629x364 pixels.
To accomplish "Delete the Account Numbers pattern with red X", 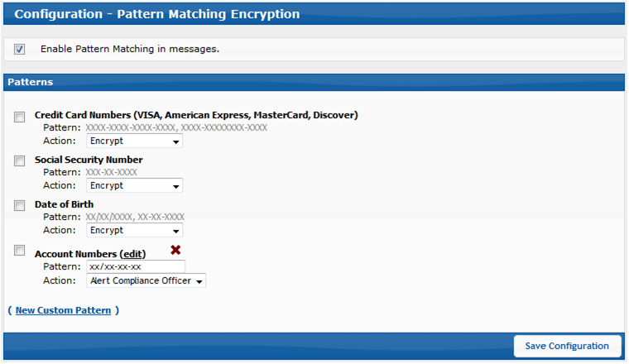I will (x=175, y=250).
